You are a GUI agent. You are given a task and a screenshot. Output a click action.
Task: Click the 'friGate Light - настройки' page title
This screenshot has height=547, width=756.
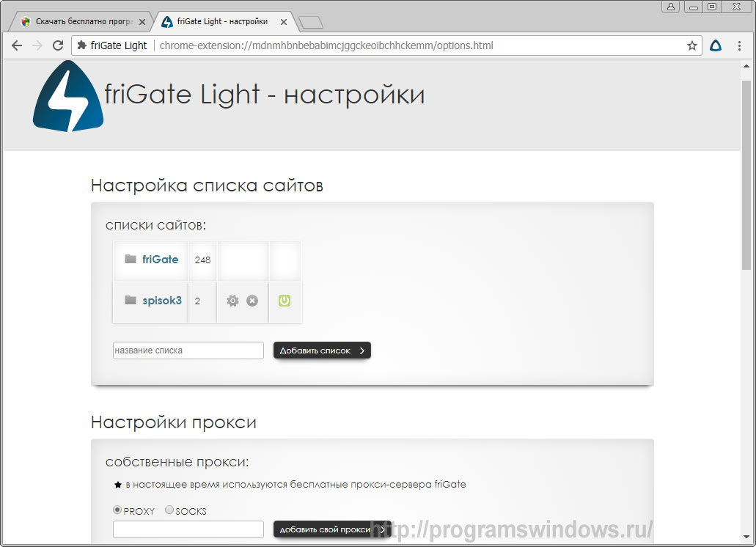(x=265, y=95)
